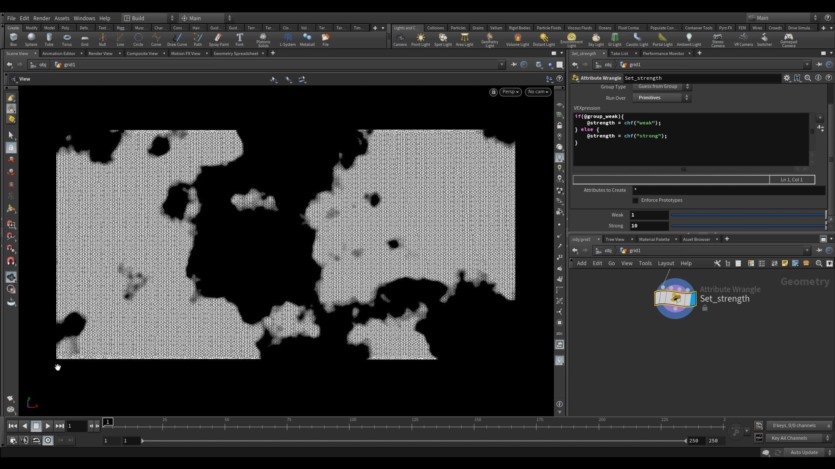This screenshot has height=469, width=835.
Task: Toggle pin on viewport path bar
Action: (x=513, y=64)
